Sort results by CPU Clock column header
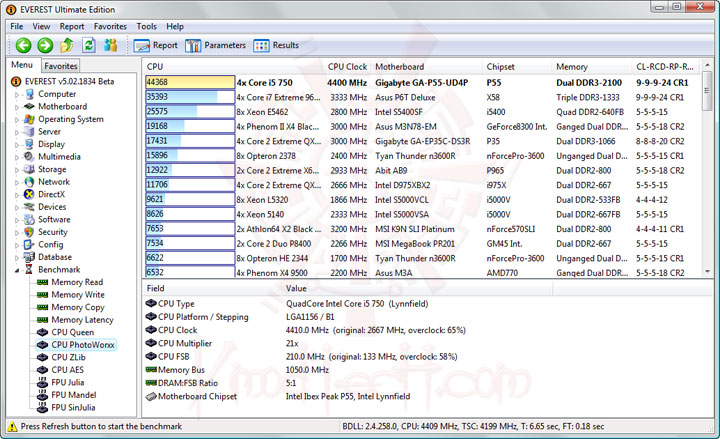 [x=347, y=67]
